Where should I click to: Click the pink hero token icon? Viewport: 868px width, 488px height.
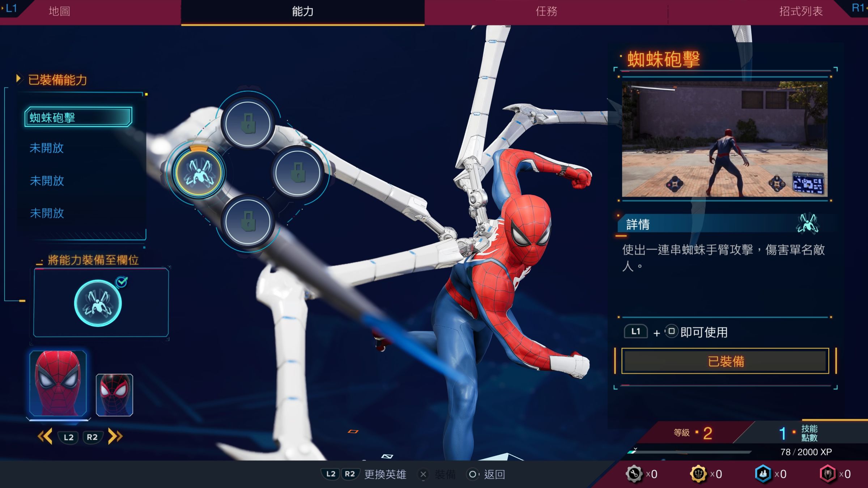coord(827,474)
